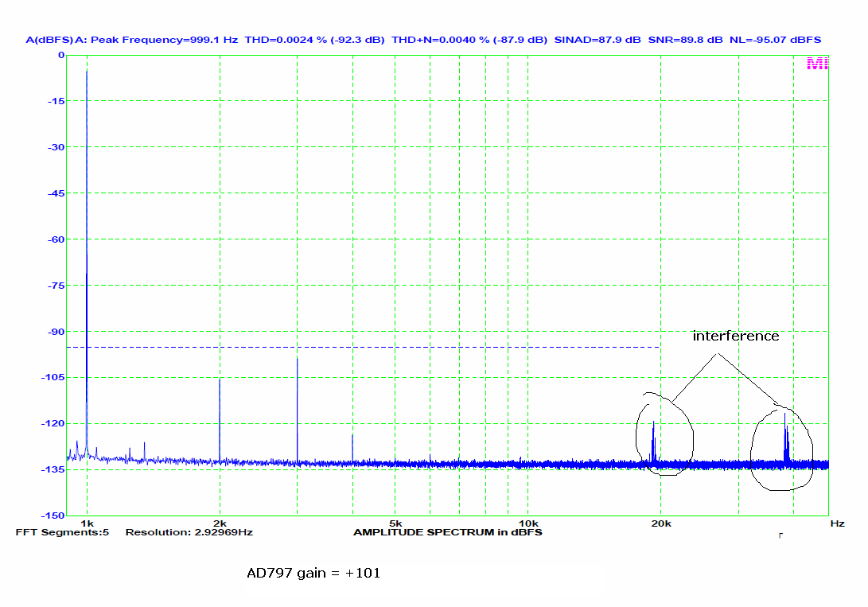Click the "Hz" unit label on frequency axis
The image size is (868, 607).
837,523
